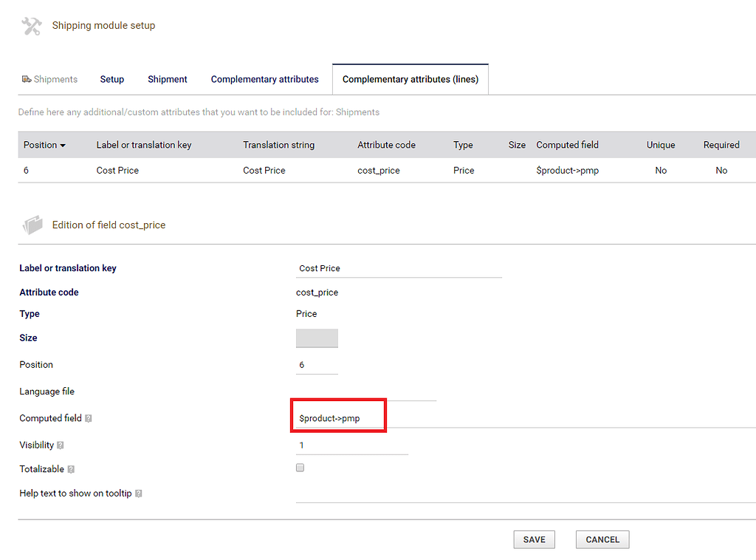The image size is (756, 560).
Task: Click the Shipping module setup tools icon
Action: coord(31,26)
